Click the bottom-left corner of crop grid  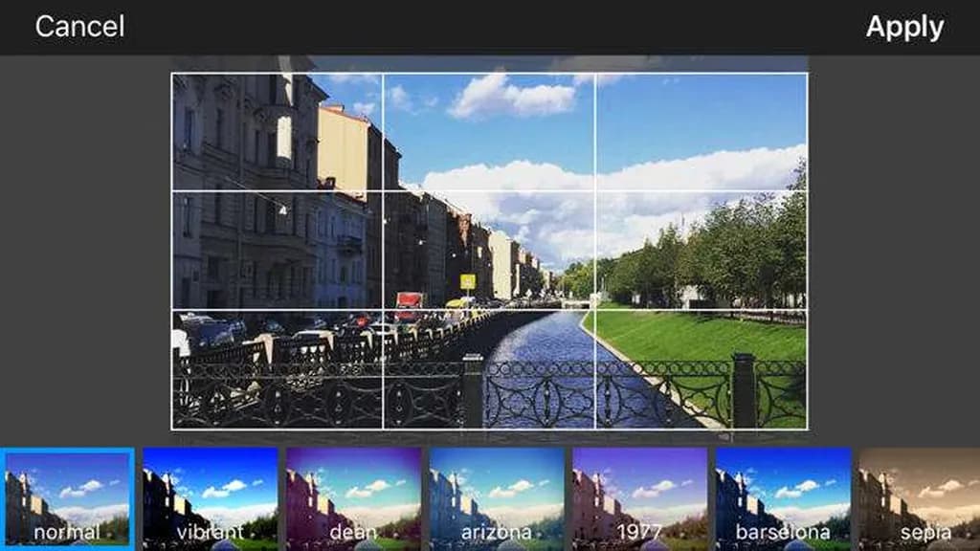pyautogui.click(x=172, y=429)
